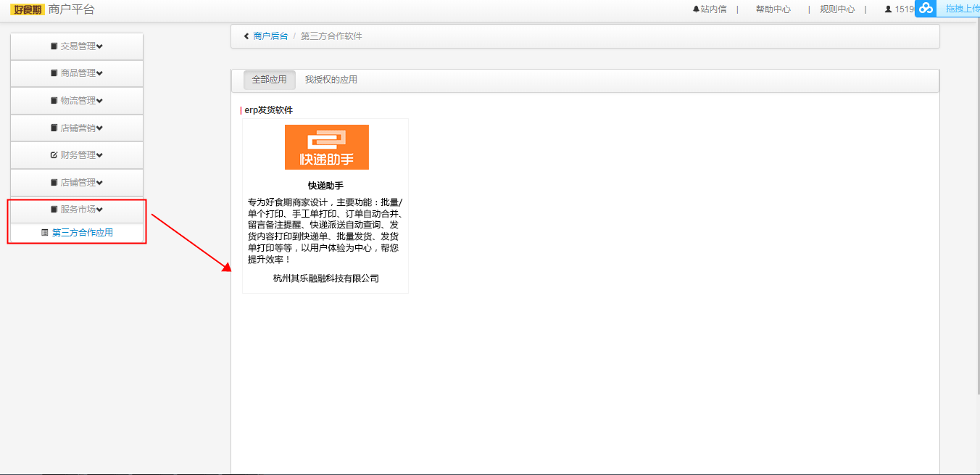Click the 快递助手 app title

(325, 186)
